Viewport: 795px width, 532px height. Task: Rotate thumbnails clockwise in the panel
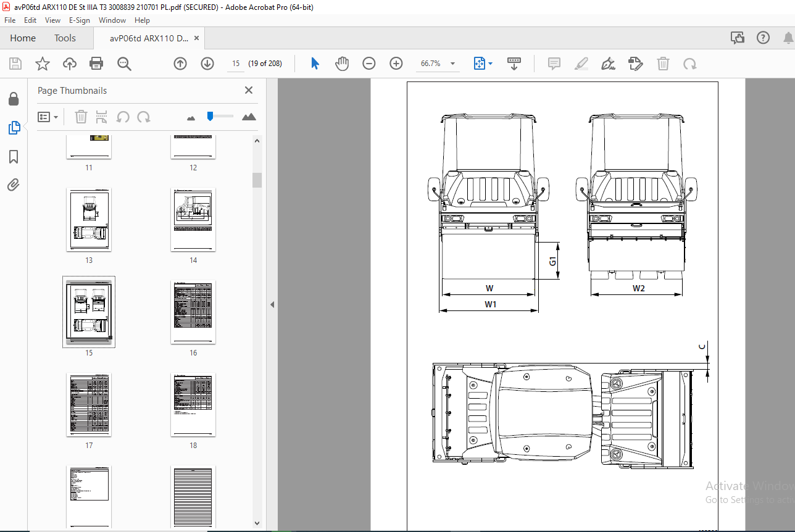(144, 117)
